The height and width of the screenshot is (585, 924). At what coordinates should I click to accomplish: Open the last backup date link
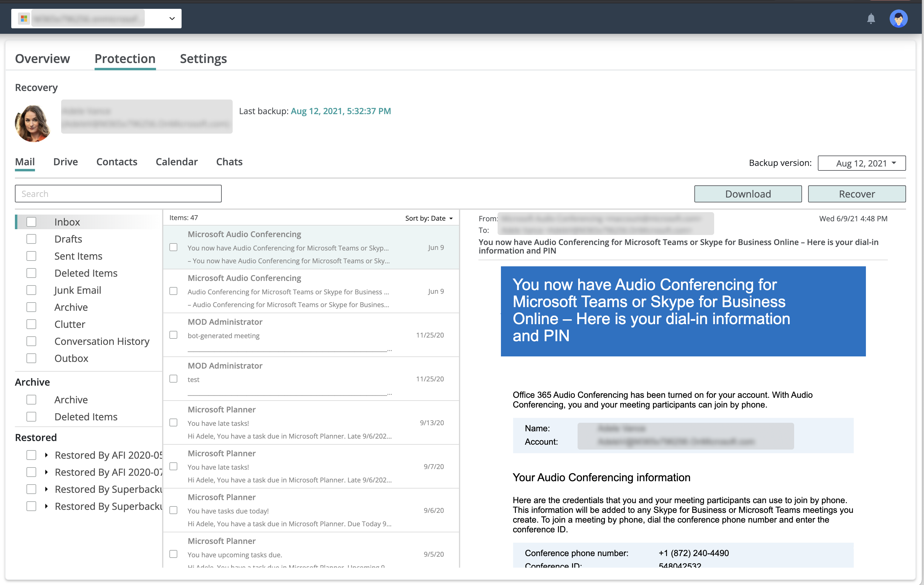point(341,111)
